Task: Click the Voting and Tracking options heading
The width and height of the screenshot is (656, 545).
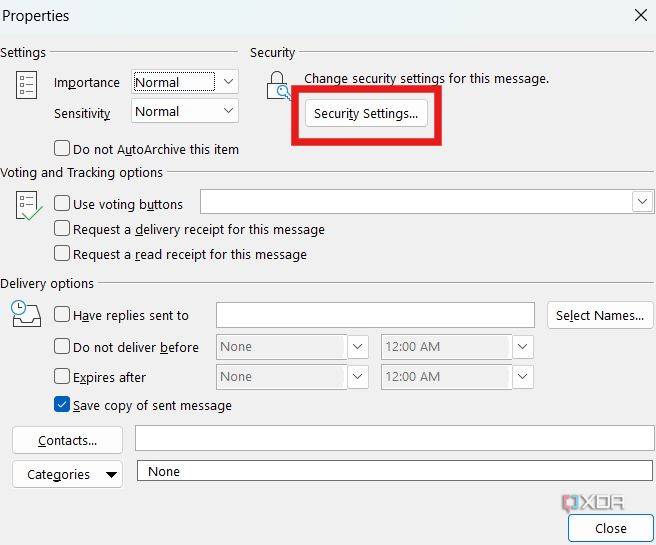Action: (82, 172)
